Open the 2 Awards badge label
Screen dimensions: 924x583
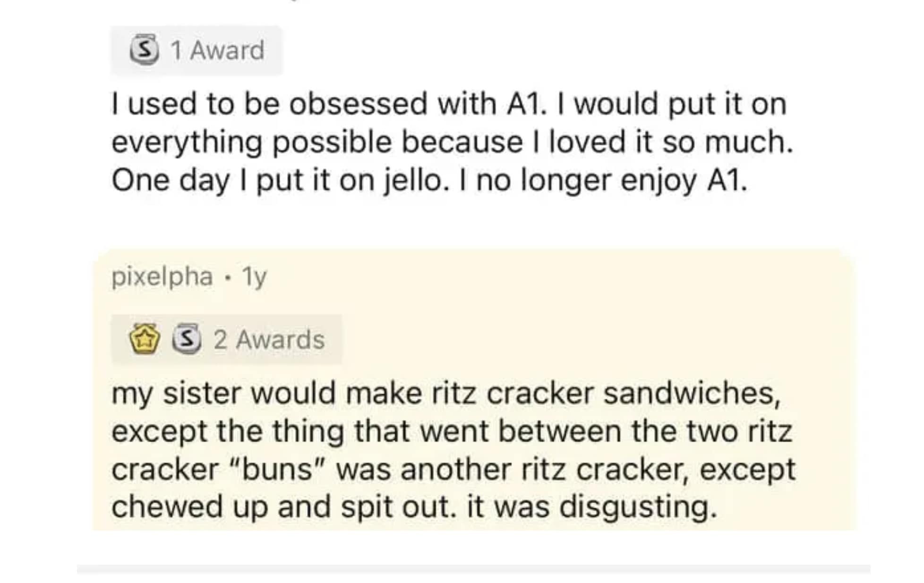click(x=269, y=340)
